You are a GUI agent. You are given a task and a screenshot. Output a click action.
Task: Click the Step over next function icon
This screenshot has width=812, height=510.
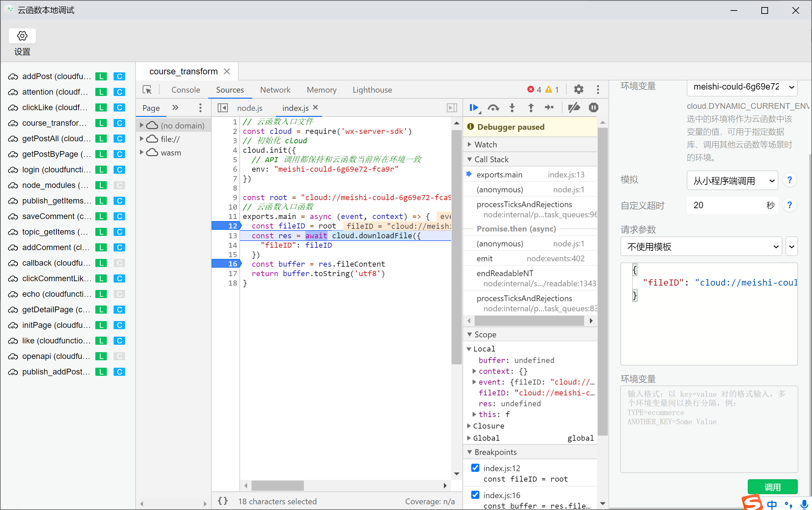pos(493,107)
